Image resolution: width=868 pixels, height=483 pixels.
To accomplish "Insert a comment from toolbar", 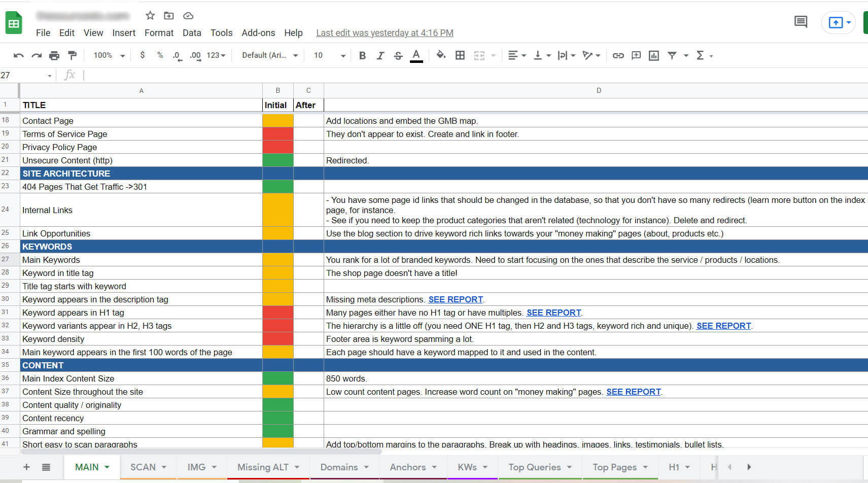I will click(x=636, y=55).
